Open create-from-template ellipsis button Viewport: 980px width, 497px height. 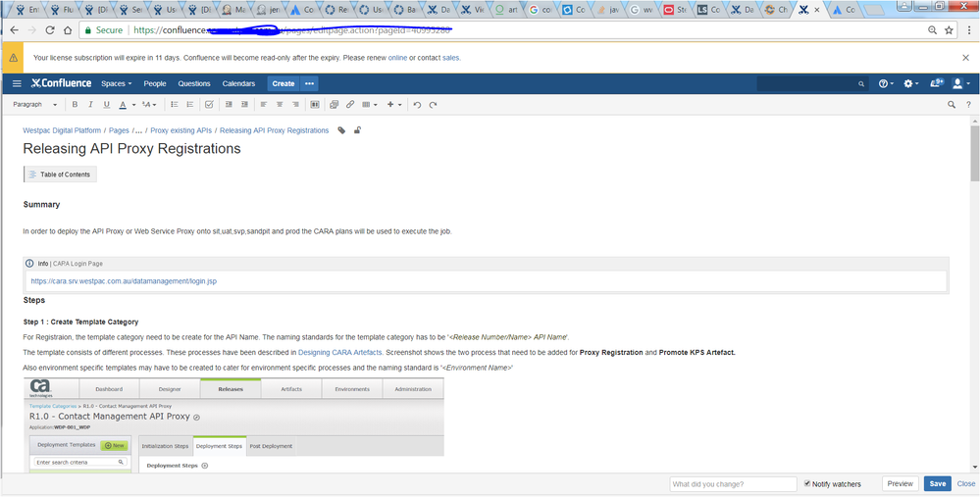pos(309,83)
